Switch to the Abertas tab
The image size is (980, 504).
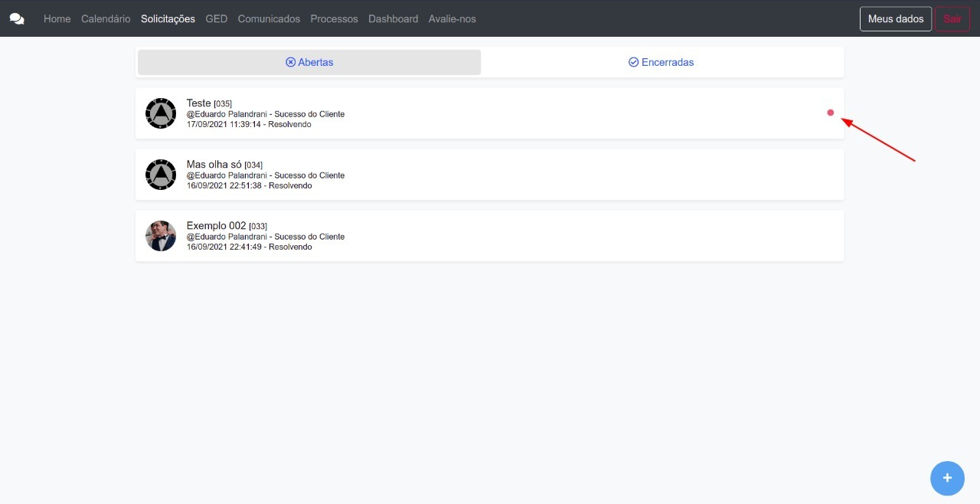(309, 62)
